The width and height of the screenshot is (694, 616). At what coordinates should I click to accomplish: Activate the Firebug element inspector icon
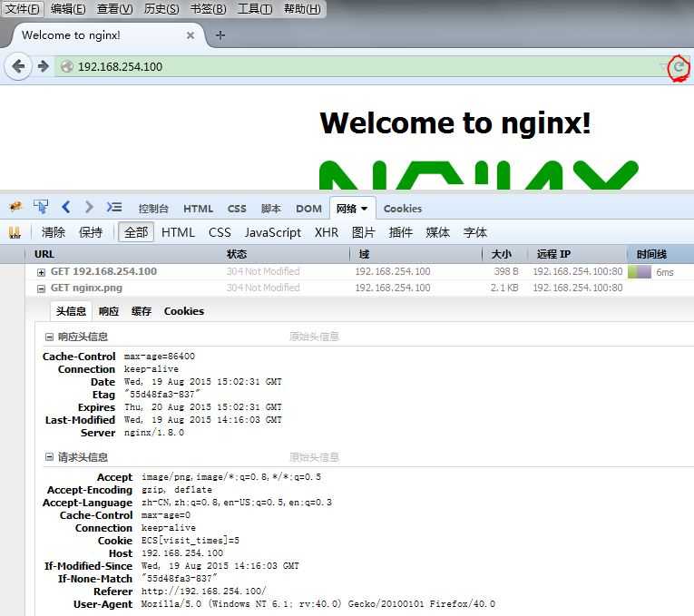(41, 207)
